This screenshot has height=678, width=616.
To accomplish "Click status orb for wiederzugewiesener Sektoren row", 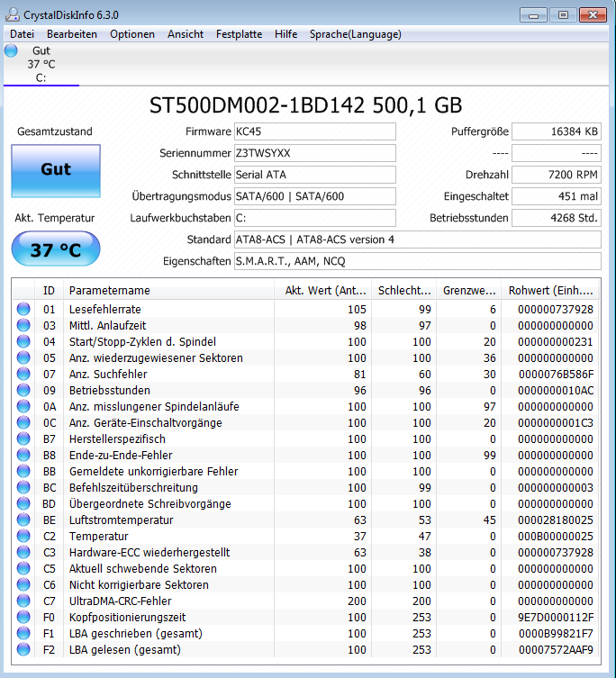I will coord(23,357).
